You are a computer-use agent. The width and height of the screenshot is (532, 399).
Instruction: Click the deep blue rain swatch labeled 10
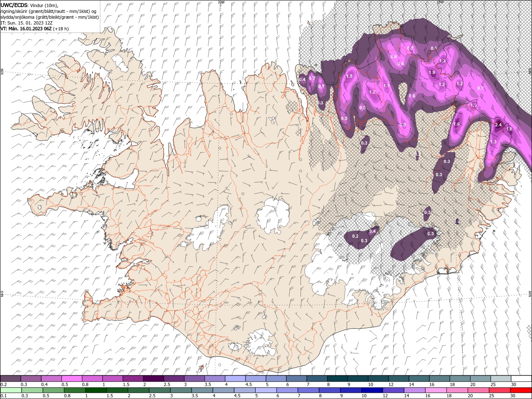pos(372,390)
